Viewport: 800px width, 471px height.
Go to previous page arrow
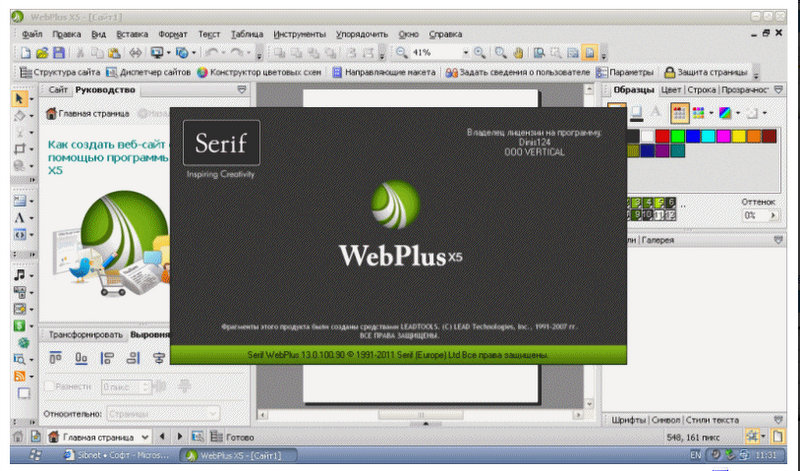(x=162, y=437)
